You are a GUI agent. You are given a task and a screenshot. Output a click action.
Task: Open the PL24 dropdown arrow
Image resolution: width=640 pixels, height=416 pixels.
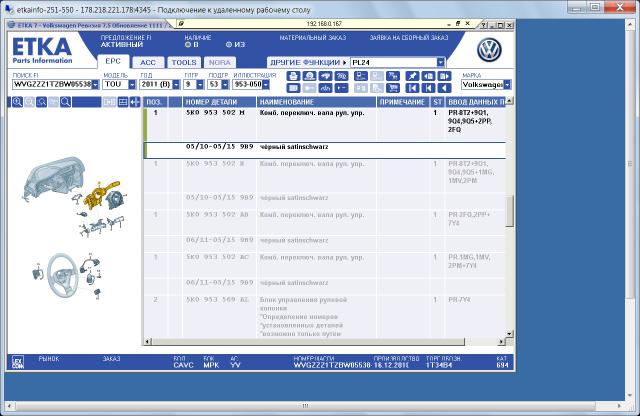click(x=440, y=62)
